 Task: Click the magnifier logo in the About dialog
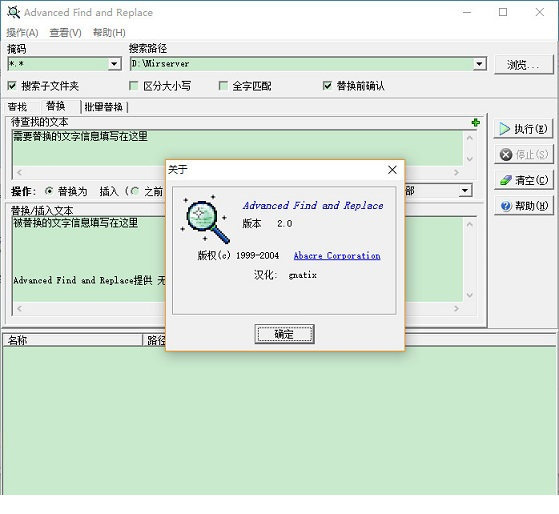point(206,219)
